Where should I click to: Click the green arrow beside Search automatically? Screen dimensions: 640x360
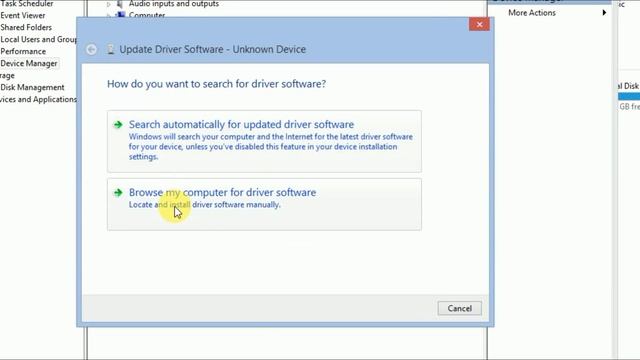[x=118, y=124]
